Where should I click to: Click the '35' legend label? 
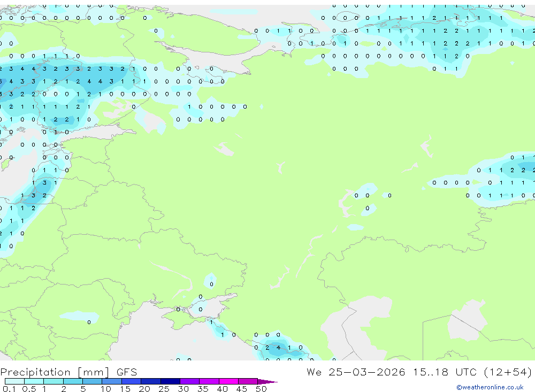click(x=203, y=389)
